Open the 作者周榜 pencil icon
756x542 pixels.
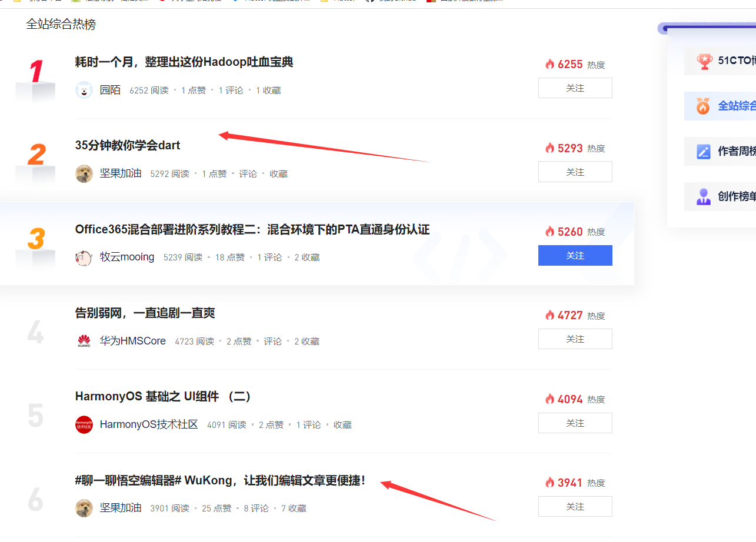click(x=704, y=151)
